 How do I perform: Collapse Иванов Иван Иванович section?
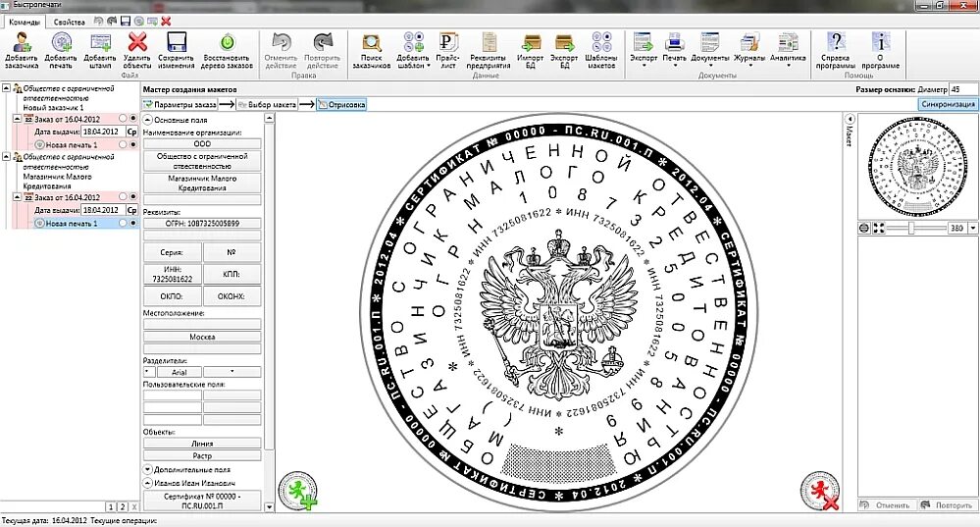point(147,483)
